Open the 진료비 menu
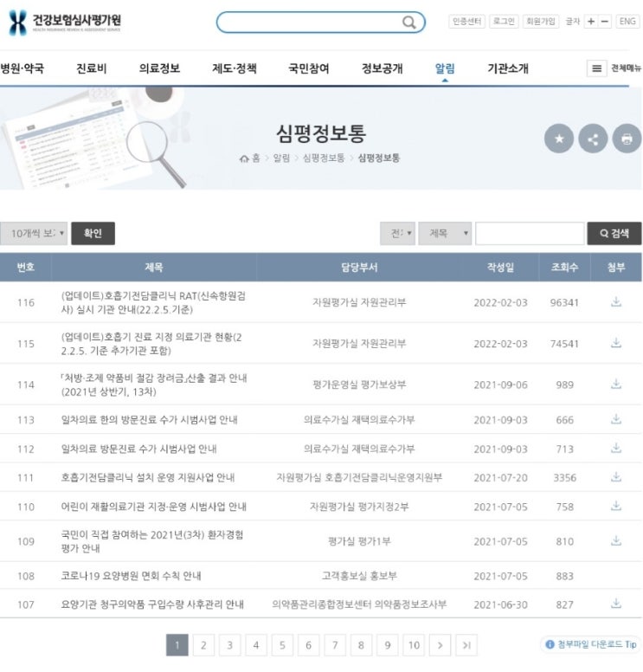Viewport: 643px width, 672px height. tap(91, 68)
